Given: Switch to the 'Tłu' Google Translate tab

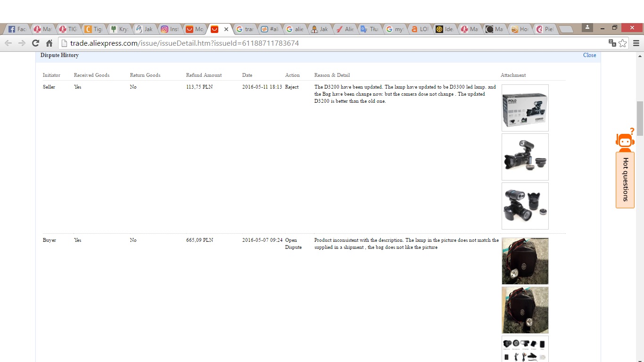Looking at the screenshot, I should (370, 29).
